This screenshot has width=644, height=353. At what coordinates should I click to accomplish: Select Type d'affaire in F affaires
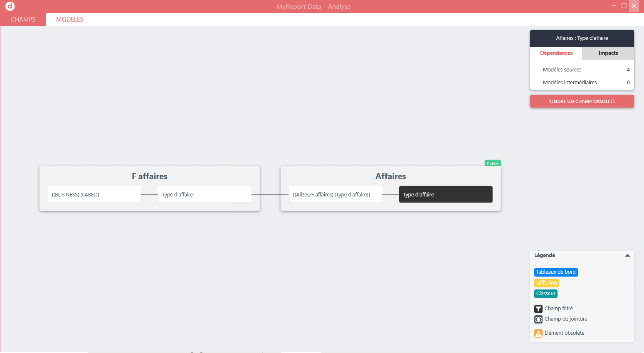coord(204,194)
